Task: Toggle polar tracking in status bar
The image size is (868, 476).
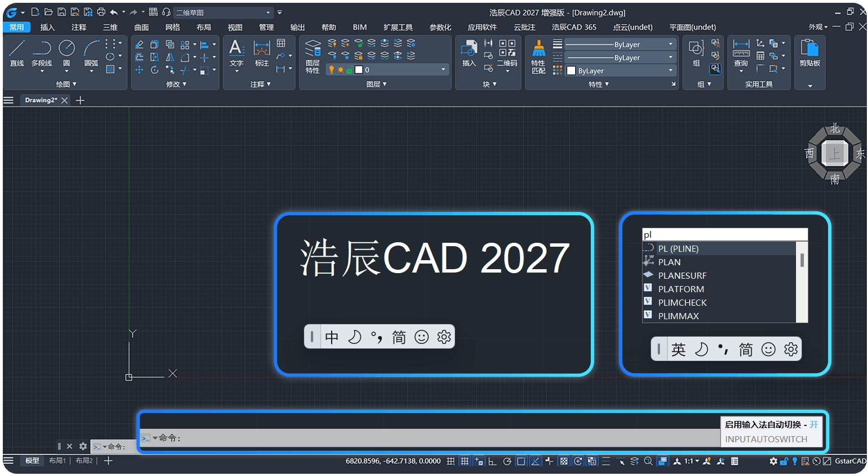Action: (507, 461)
